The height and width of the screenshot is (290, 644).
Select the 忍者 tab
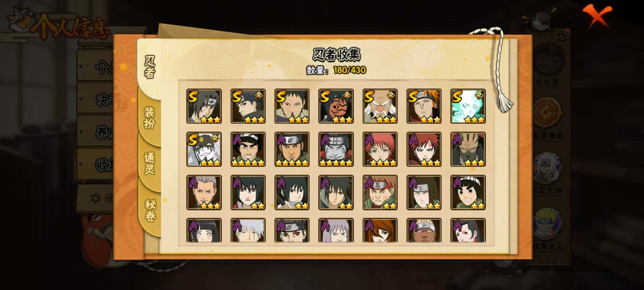149,67
